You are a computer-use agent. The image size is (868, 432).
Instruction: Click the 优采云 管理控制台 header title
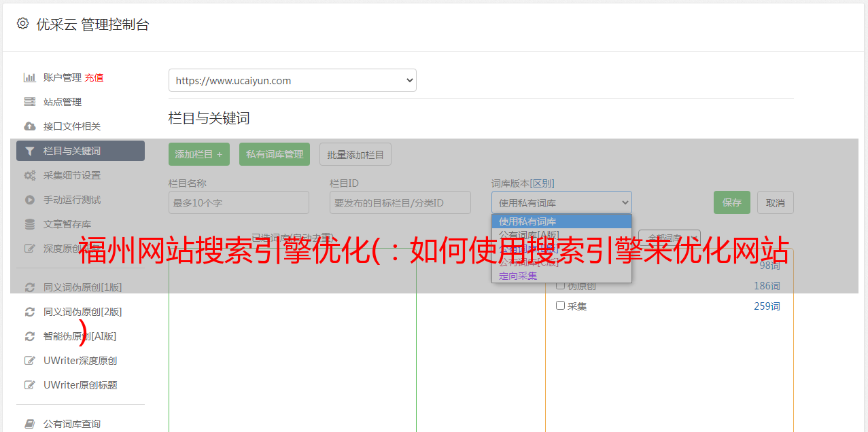click(92, 24)
